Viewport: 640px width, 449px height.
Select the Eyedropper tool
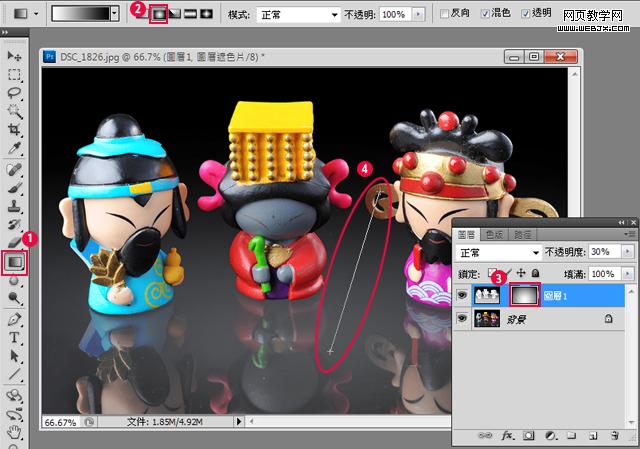tap(14, 148)
